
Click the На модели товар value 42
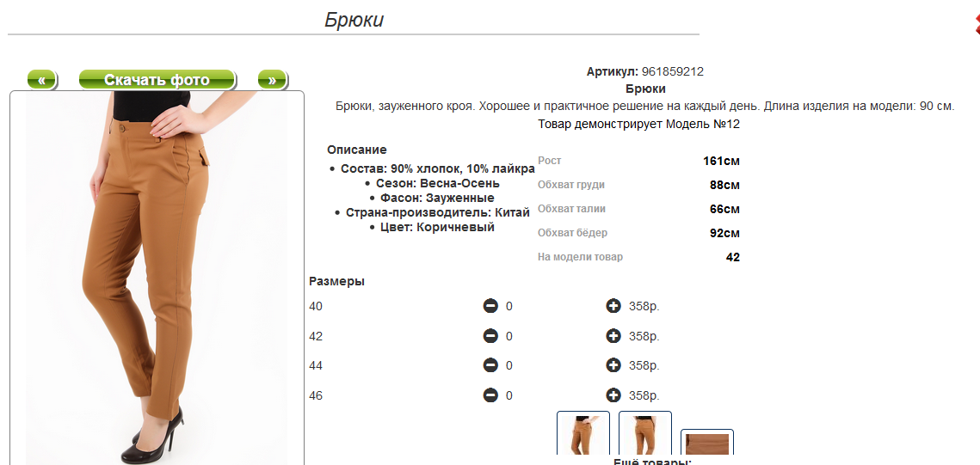(x=733, y=257)
